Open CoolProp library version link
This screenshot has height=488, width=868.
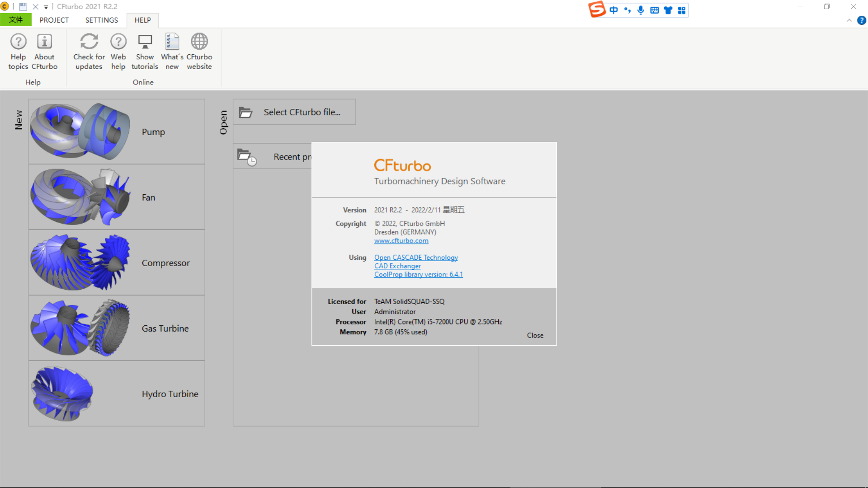pos(418,275)
